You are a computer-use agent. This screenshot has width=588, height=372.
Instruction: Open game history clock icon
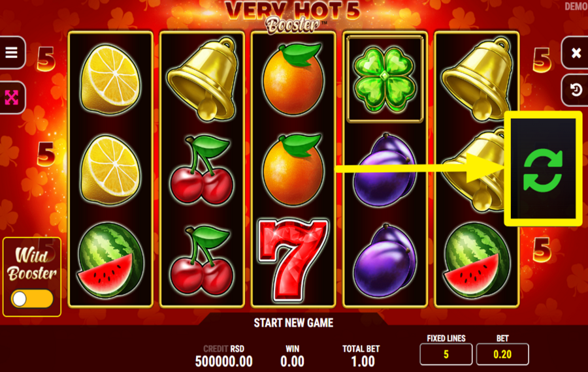point(576,90)
